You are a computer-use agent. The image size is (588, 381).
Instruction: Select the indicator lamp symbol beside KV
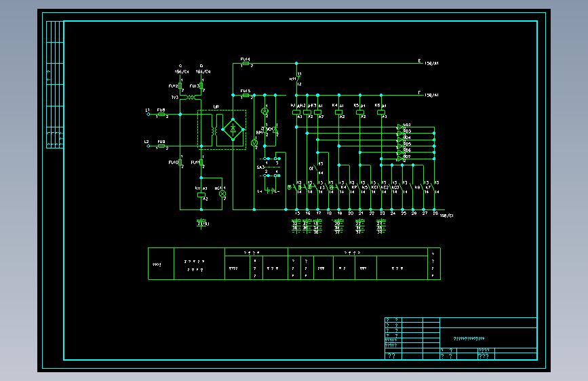click(x=222, y=194)
